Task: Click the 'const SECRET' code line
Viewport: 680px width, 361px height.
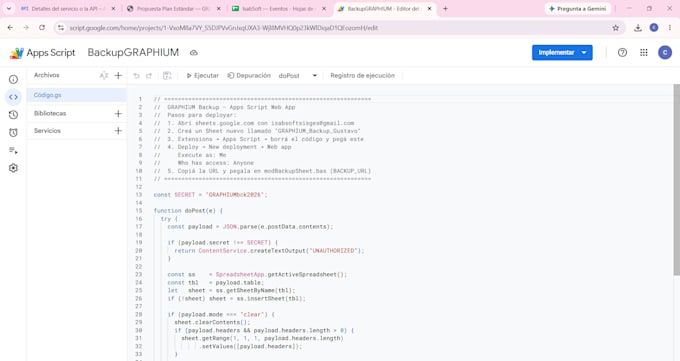Action: click(x=210, y=195)
